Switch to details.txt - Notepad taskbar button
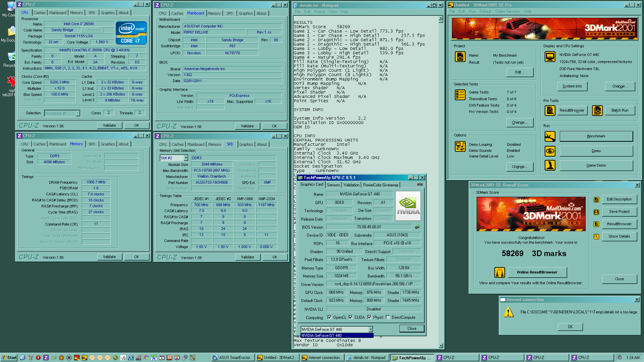The height and width of the screenshot is (362, 644). click(x=367, y=358)
